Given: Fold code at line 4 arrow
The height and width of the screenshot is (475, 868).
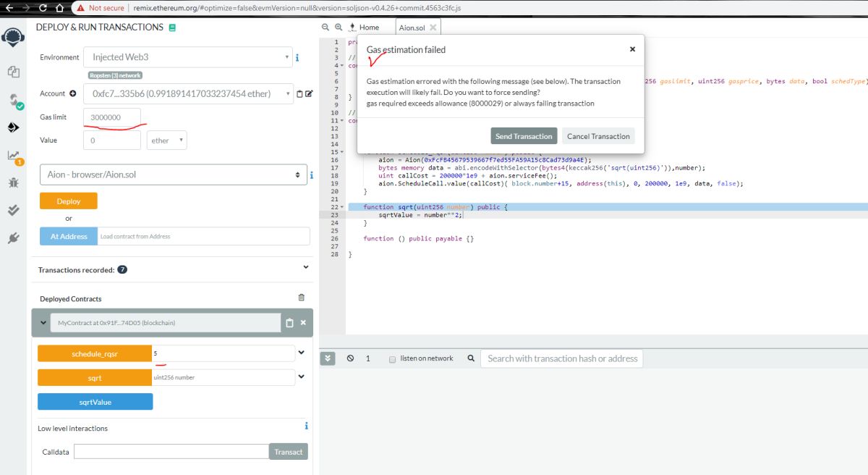Looking at the screenshot, I should tap(341, 66).
